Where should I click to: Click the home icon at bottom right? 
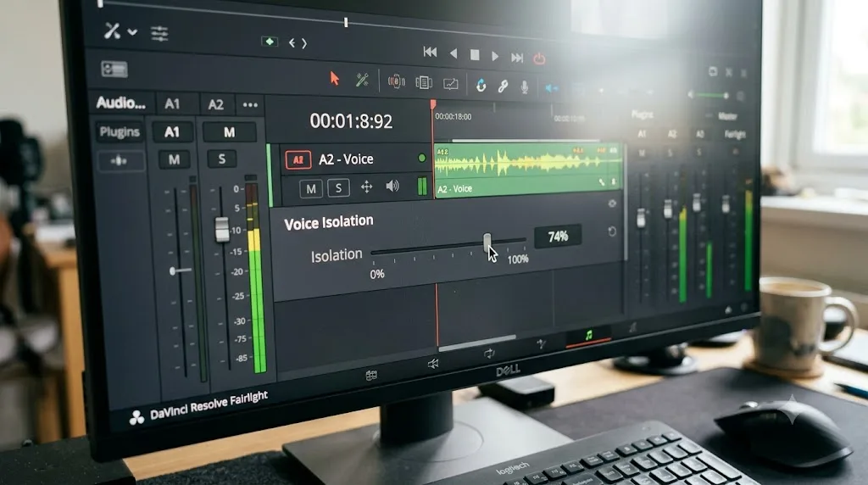coord(728,310)
